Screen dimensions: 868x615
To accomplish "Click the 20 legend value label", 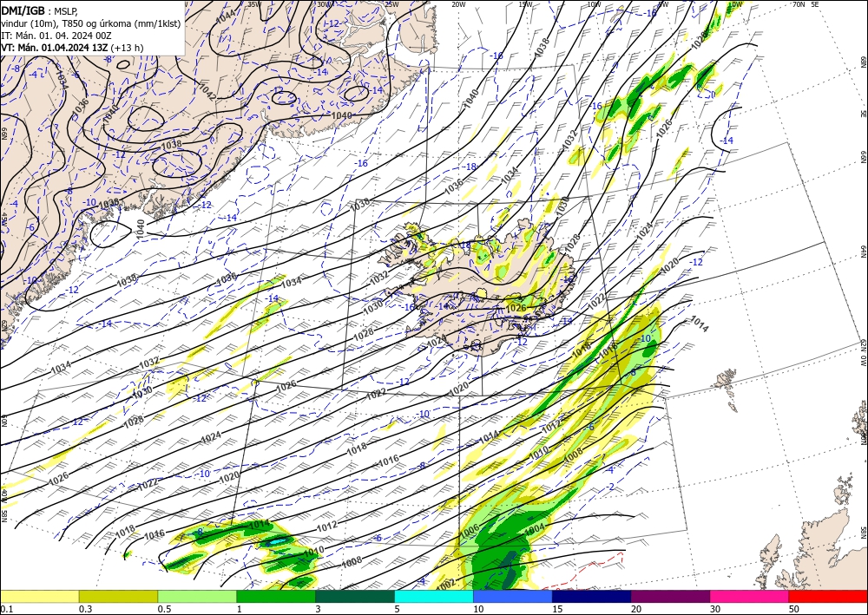I will [x=636, y=609].
